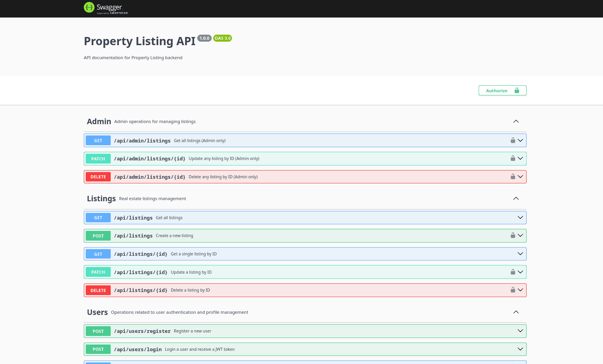
Task: Click the OAS 3.0 badge
Action: (x=223, y=38)
